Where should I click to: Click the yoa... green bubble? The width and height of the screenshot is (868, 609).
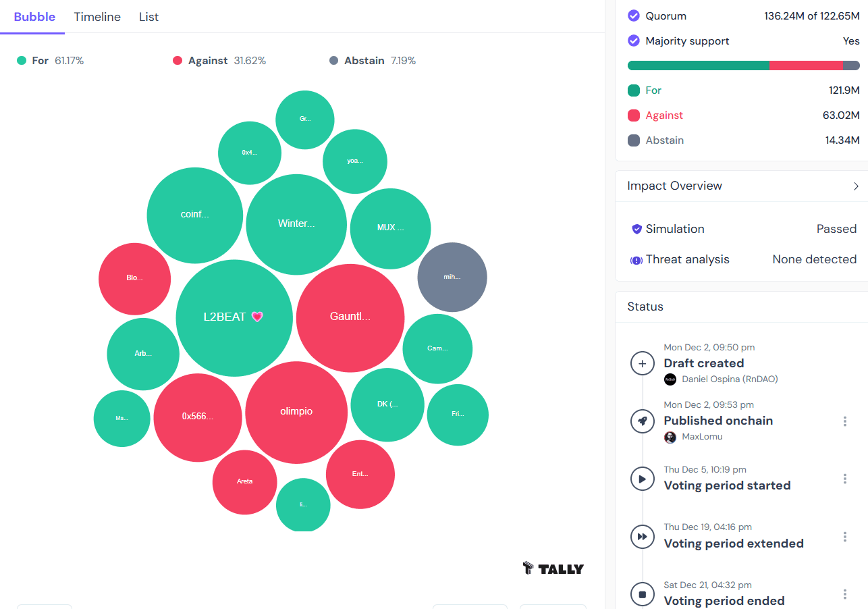click(355, 161)
